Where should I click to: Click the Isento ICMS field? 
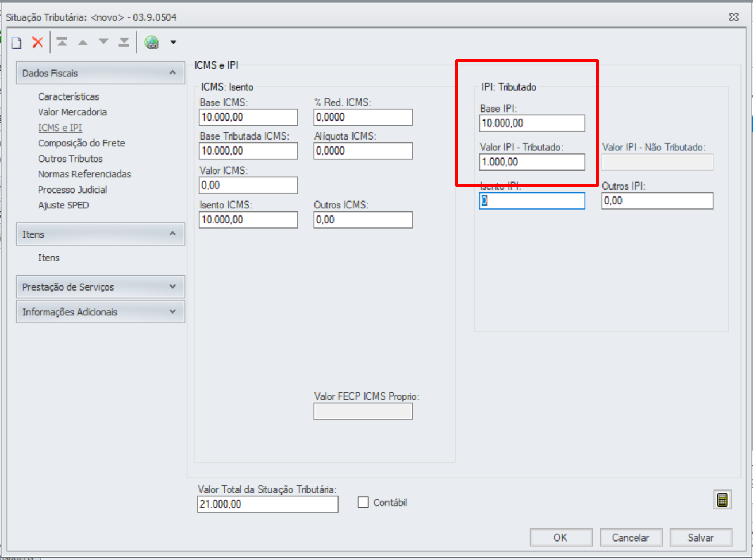[248, 220]
